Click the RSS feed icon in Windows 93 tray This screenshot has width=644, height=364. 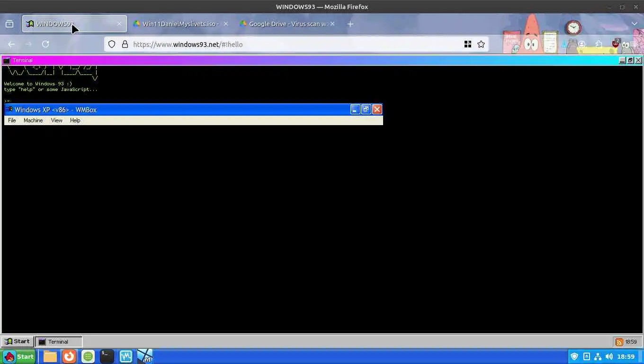point(619,342)
